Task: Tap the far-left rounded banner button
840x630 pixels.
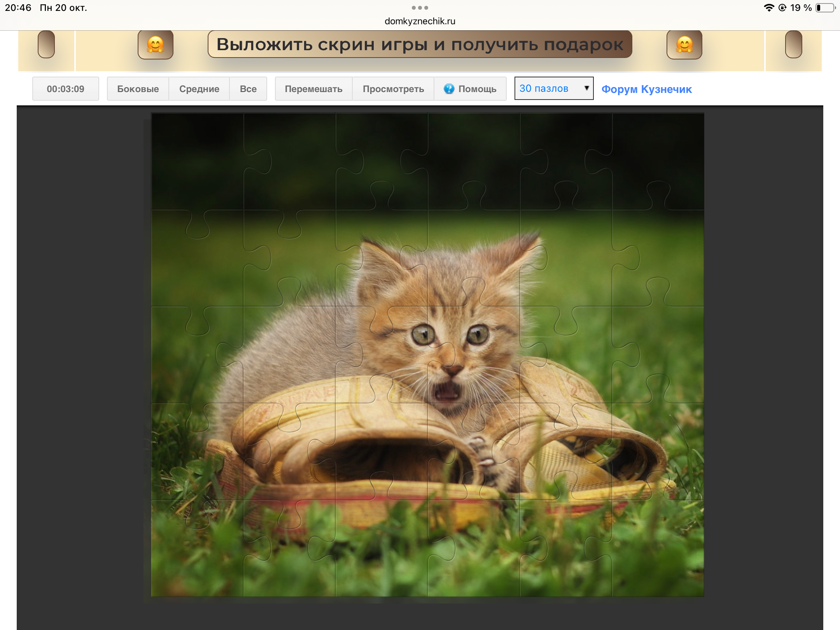Action: pos(46,44)
